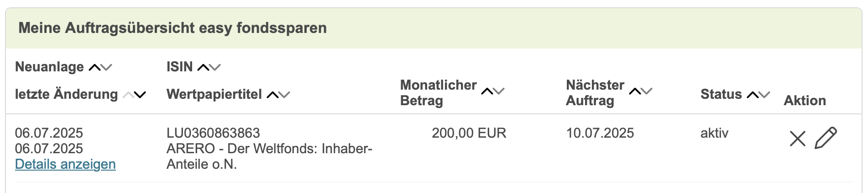Sort Wertpapiertitel ascending with up arrow
Viewport: 868px width, 193px height.
tap(272, 95)
